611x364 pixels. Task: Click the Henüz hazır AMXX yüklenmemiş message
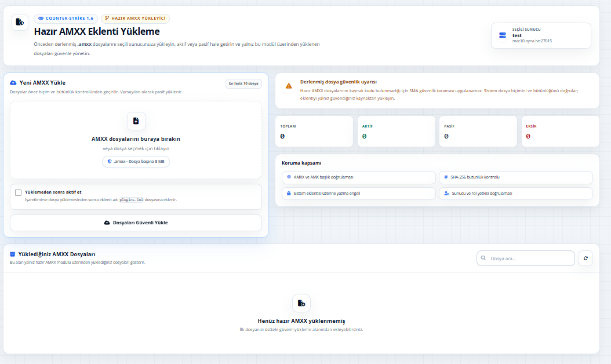(301, 321)
